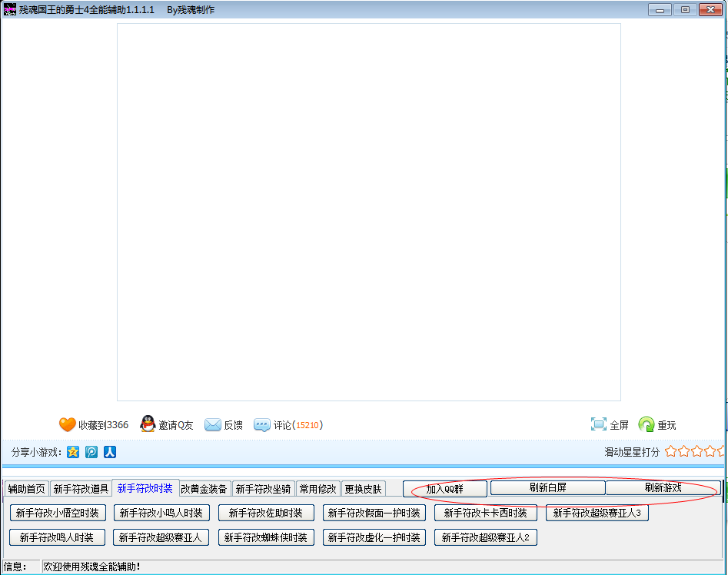
Task: Share via the blue 人 Renren icon
Action: 110,452
